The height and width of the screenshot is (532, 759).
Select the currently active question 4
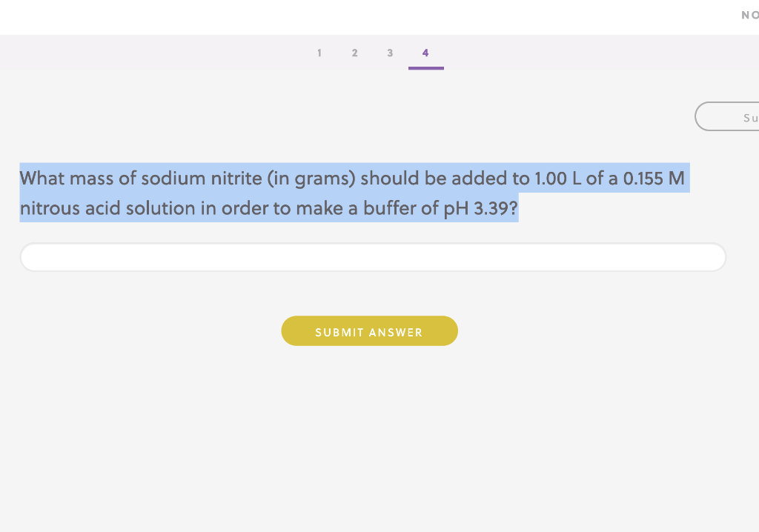point(425,53)
